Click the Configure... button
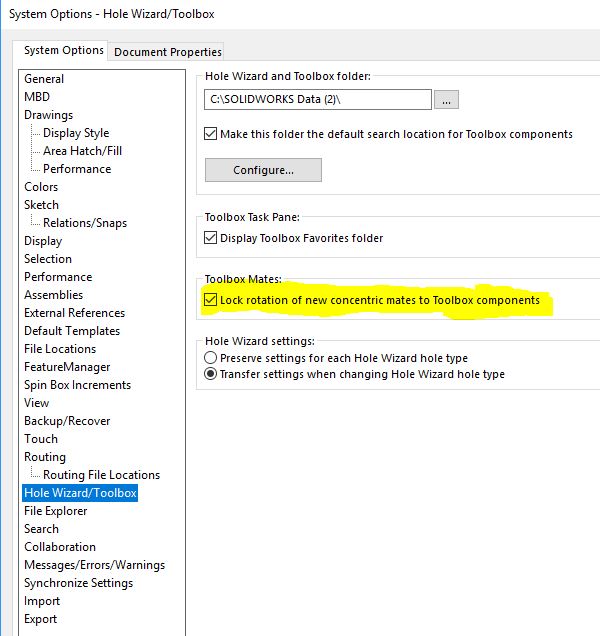This screenshot has height=636, width=600. click(x=263, y=170)
